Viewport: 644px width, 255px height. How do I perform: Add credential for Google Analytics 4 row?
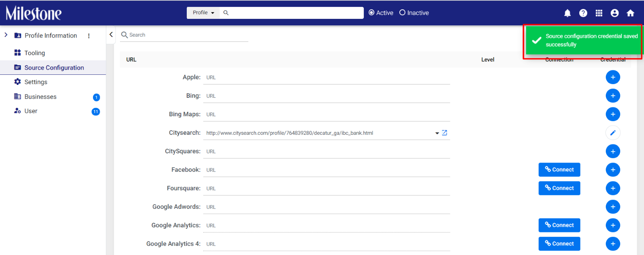[x=613, y=244]
